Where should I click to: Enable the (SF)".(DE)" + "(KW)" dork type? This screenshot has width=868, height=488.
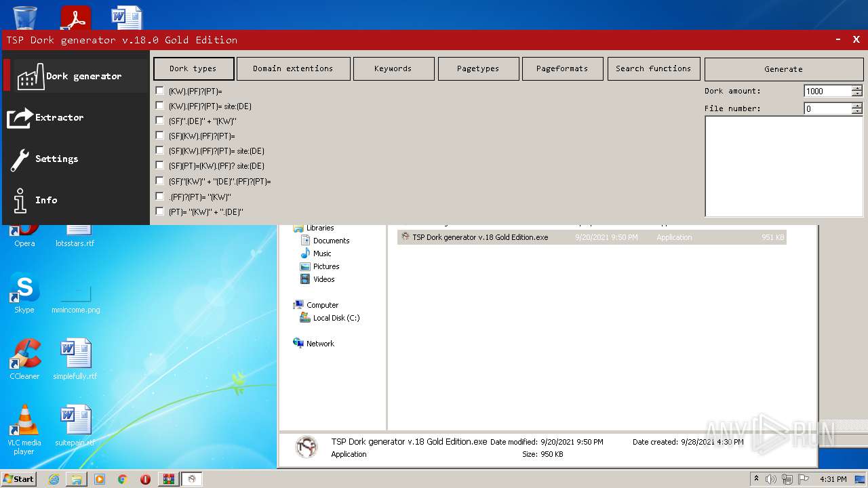[x=160, y=121]
